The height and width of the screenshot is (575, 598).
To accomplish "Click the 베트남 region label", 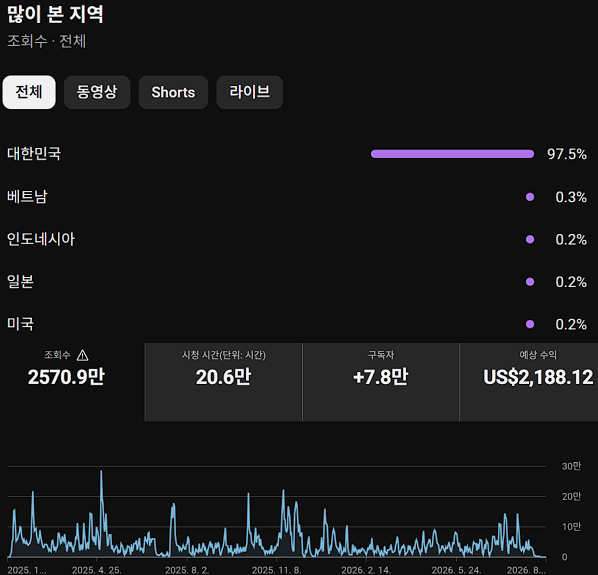I will 27,197.
